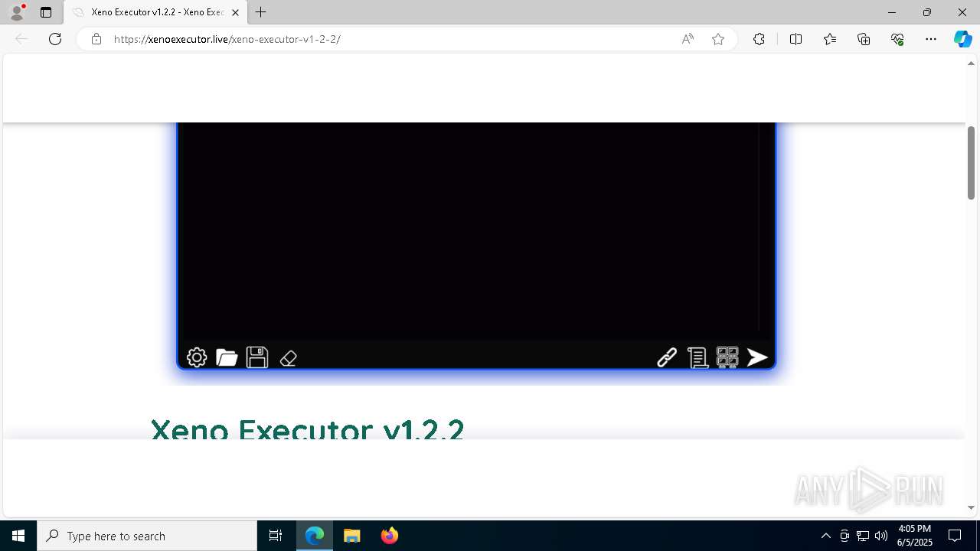This screenshot has height=551, width=980.
Task: Click the page scrollbar thumb
Action: pyautogui.click(x=971, y=162)
